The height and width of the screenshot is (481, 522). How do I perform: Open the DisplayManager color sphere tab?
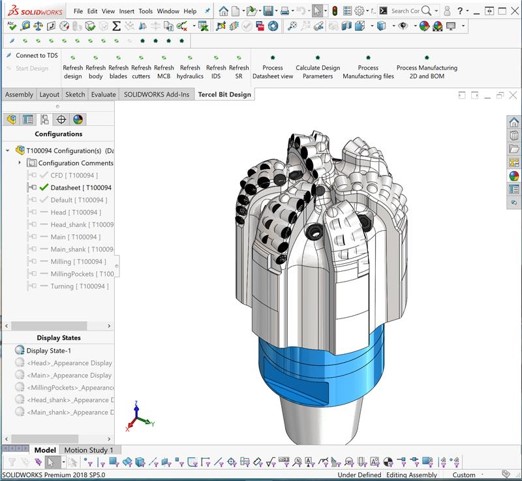pyautogui.click(x=78, y=119)
